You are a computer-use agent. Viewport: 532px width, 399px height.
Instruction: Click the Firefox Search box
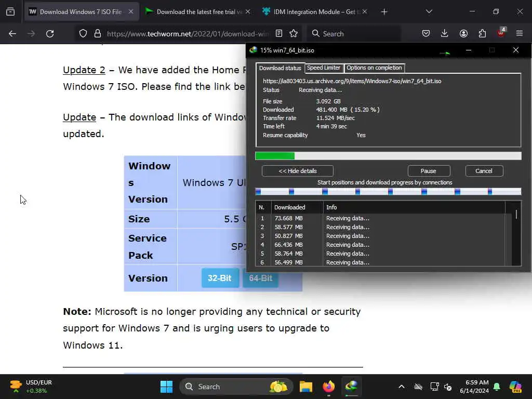pos(354,34)
